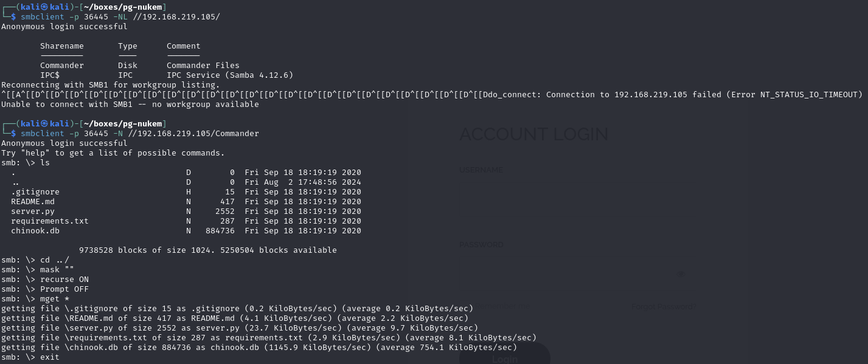Click README.md in the ls listing
868x364 pixels.
pyautogui.click(x=33, y=202)
